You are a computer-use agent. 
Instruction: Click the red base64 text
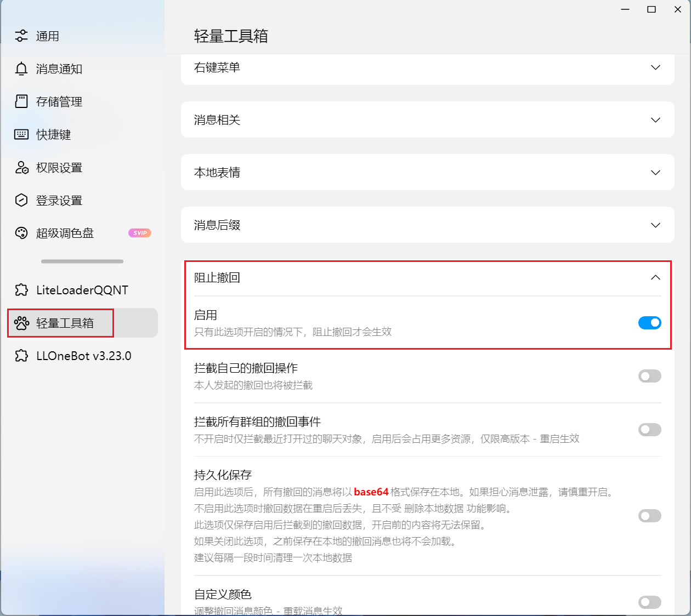click(x=371, y=492)
